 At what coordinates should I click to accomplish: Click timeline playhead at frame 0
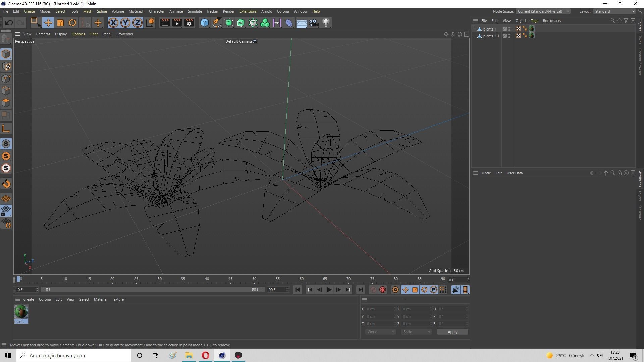click(x=18, y=279)
